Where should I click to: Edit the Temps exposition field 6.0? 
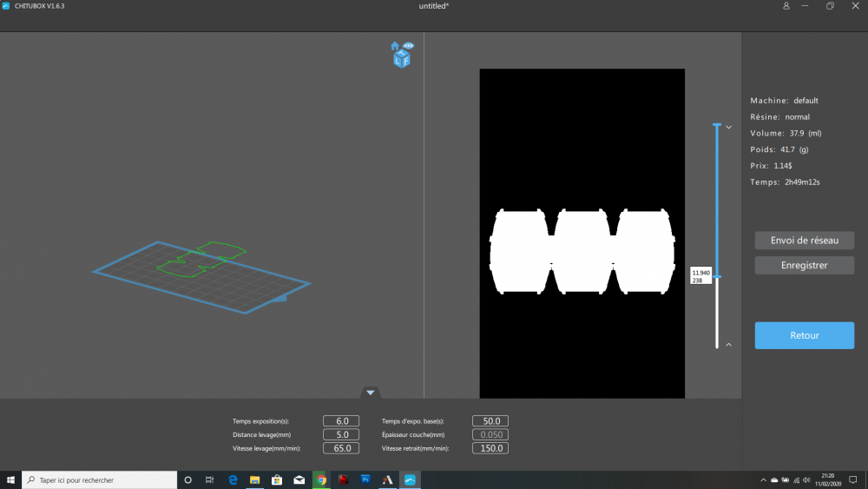[x=341, y=421]
